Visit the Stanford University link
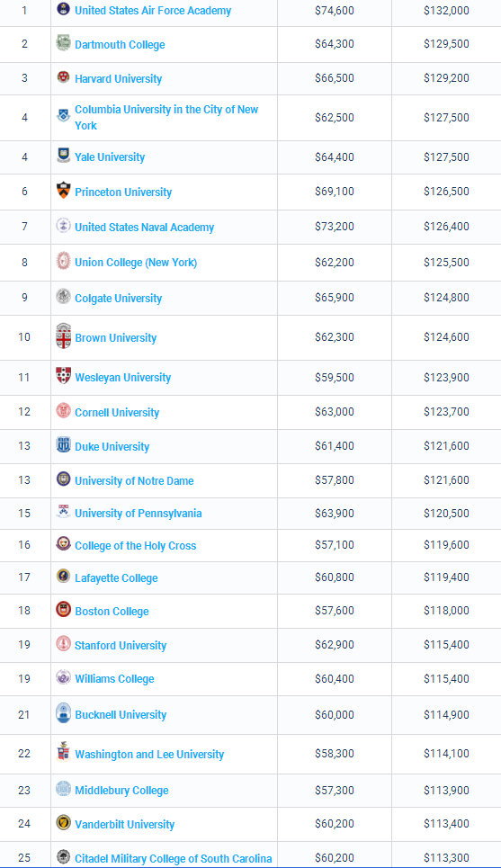 click(121, 646)
